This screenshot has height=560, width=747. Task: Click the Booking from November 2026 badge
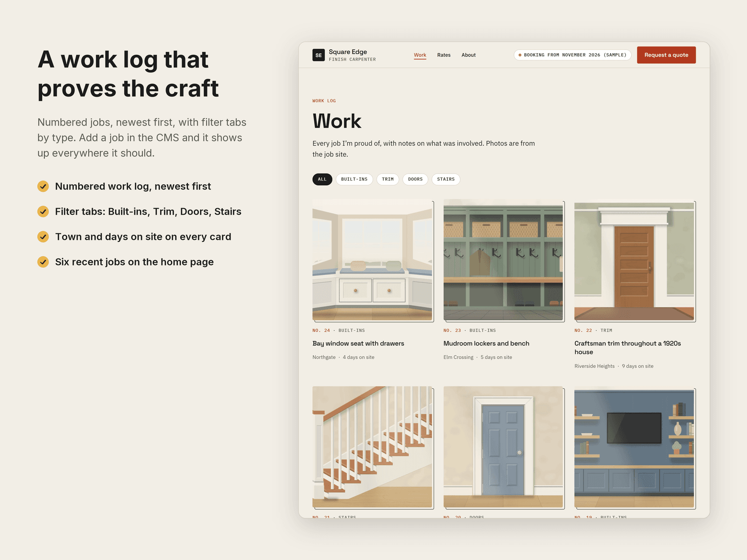coord(572,55)
